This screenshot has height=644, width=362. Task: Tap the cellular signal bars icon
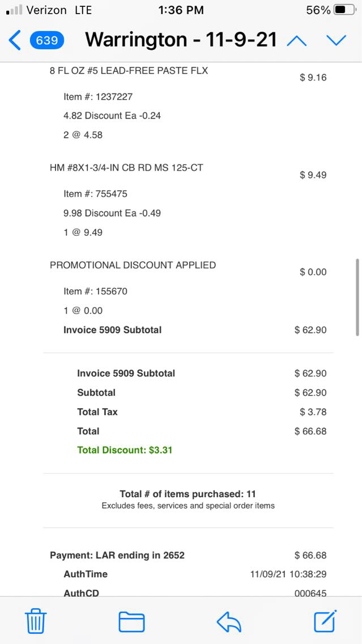(15, 10)
